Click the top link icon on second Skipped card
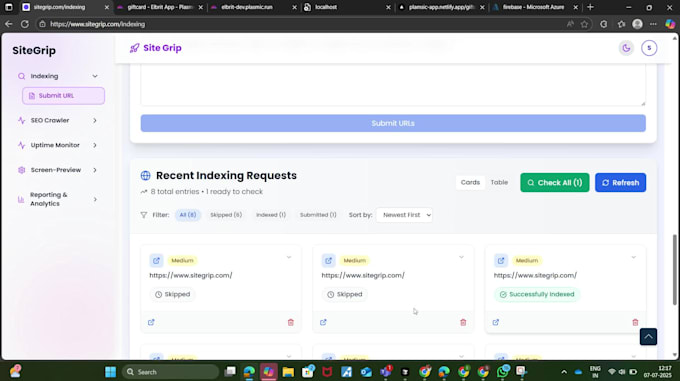 328,261
